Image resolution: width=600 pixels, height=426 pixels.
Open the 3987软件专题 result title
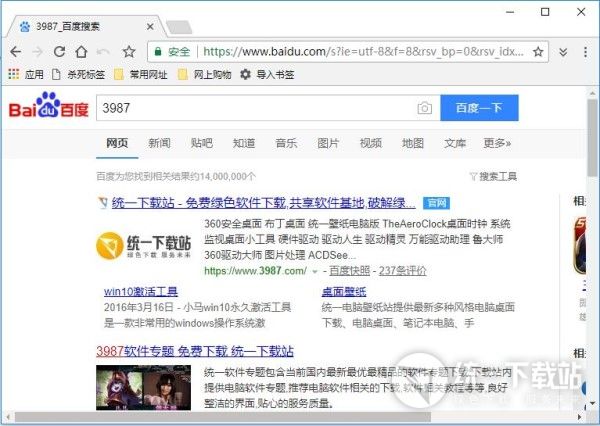pos(195,351)
